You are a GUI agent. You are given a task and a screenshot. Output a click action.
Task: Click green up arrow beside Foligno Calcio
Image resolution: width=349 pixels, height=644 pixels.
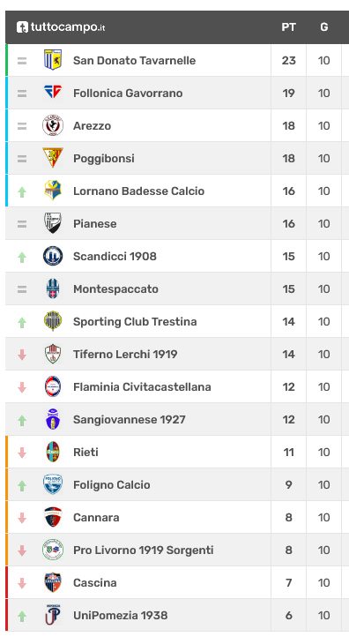(22, 485)
